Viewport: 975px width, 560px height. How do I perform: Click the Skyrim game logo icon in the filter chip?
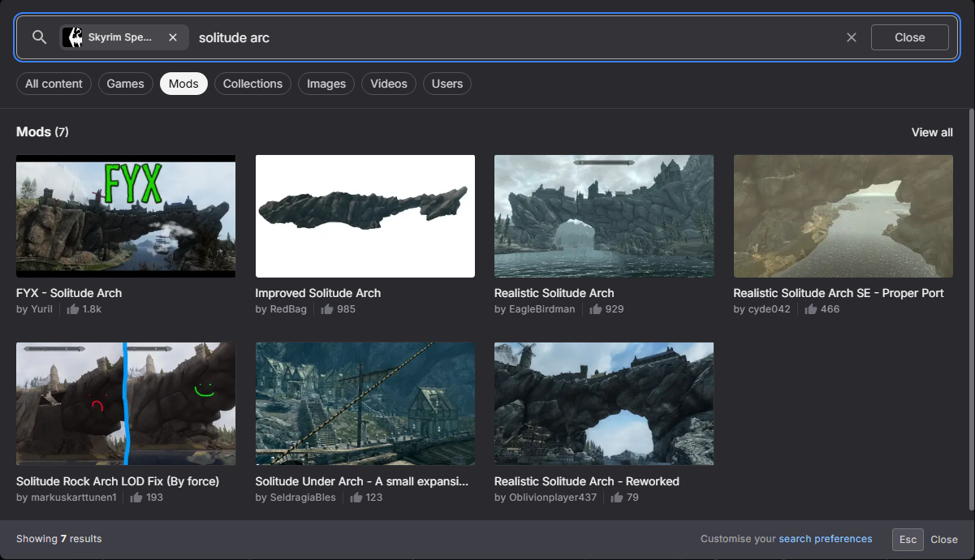tap(73, 37)
